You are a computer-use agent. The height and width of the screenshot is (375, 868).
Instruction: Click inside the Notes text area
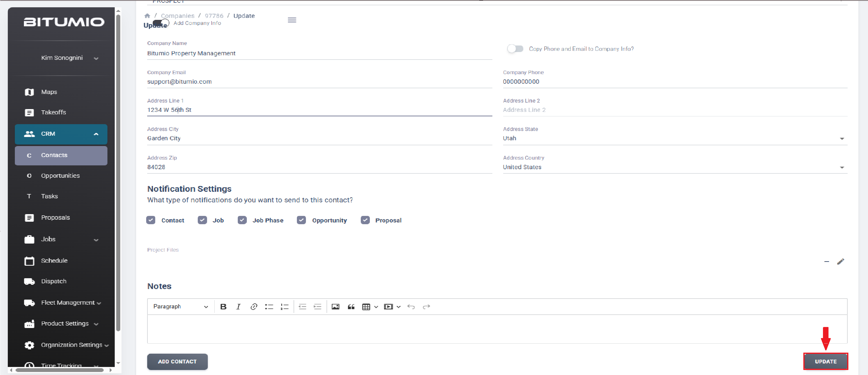pos(497,329)
